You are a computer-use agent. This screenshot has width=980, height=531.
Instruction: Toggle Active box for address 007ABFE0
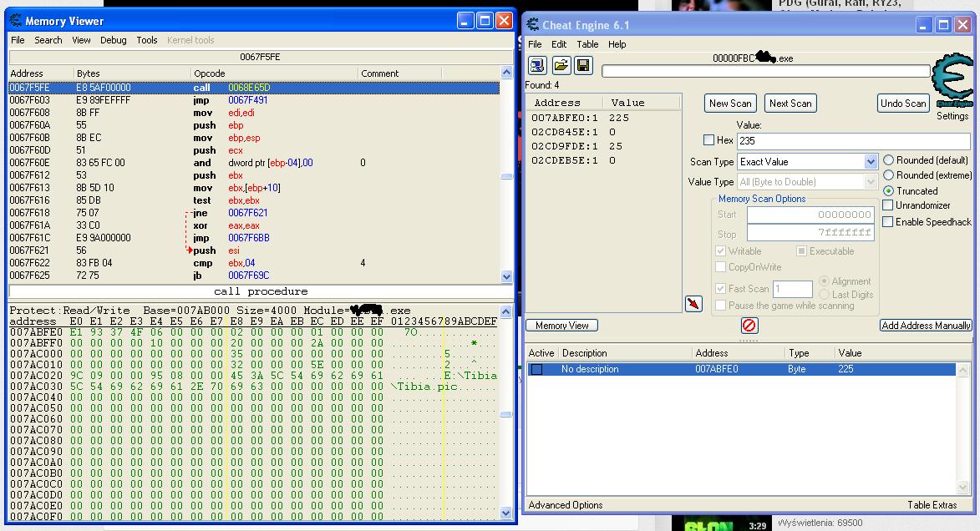point(536,369)
